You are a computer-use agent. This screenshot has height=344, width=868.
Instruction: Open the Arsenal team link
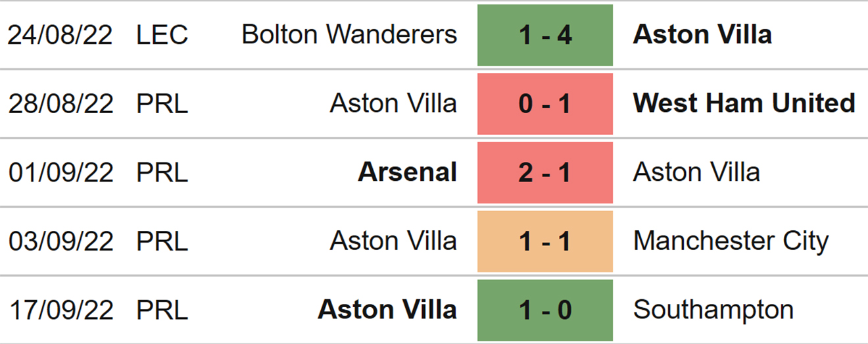coord(407,172)
